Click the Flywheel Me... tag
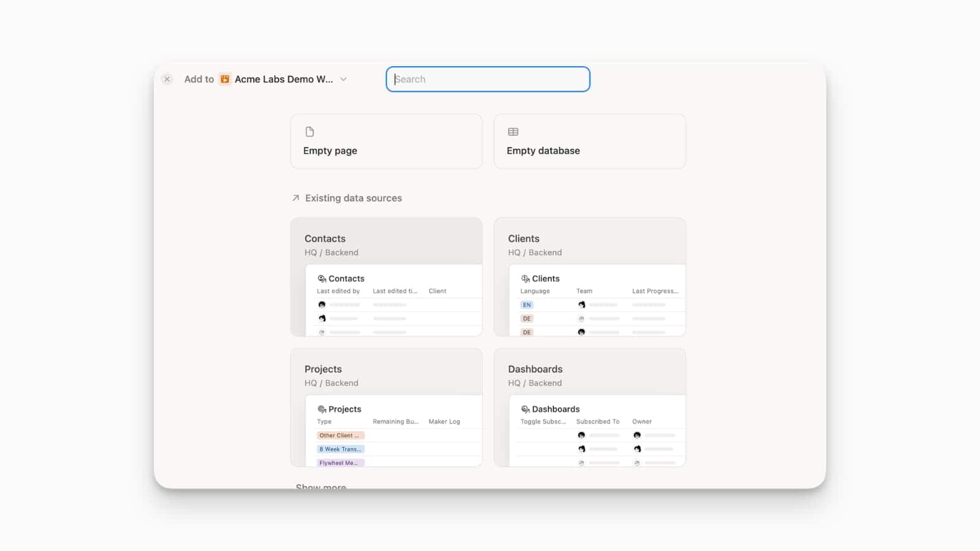 click(x=341, y=463)
